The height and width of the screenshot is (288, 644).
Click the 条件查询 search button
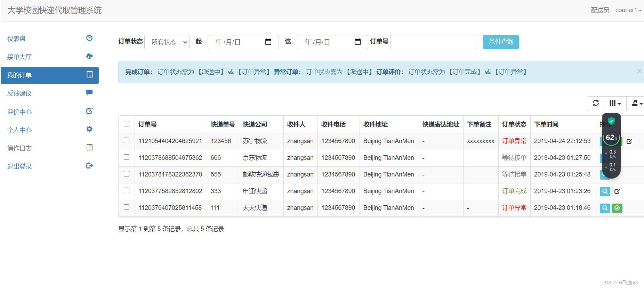pos(501,42)
